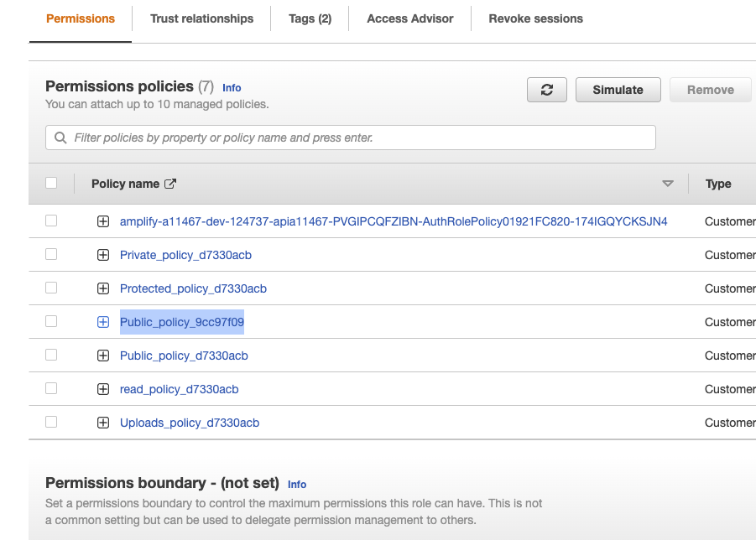The width and height of the screenshot is (756, 540).
Task: Click the refresh policies icon button
Action: [547, 90]
